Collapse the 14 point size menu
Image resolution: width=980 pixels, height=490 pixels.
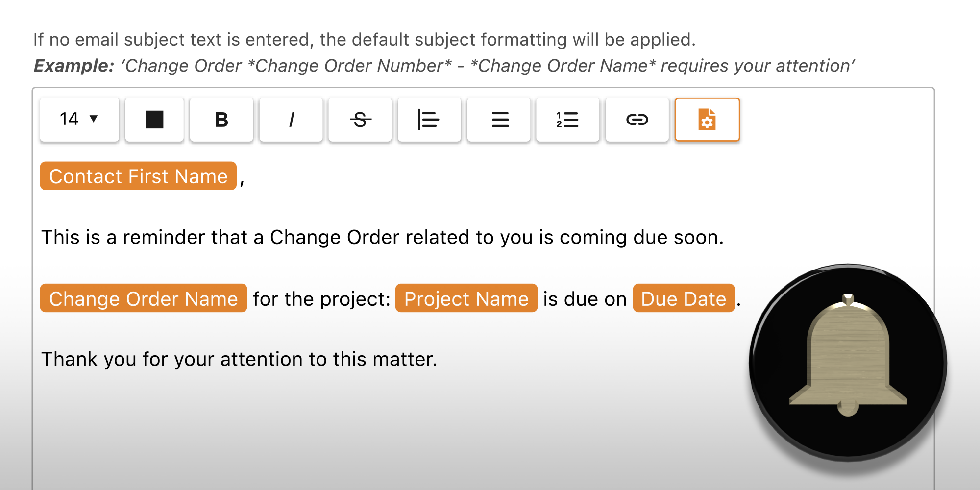pyautogui.click(x=78, y=119)
